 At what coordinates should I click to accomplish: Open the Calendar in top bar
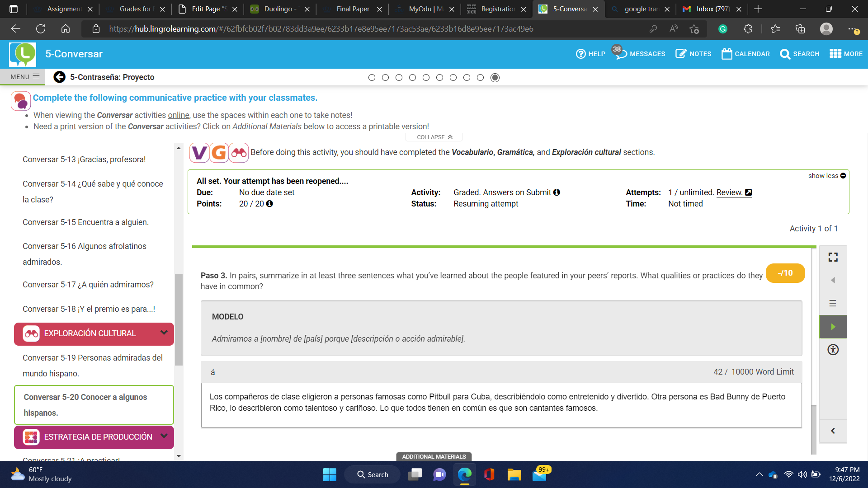(x=745, y=54)
